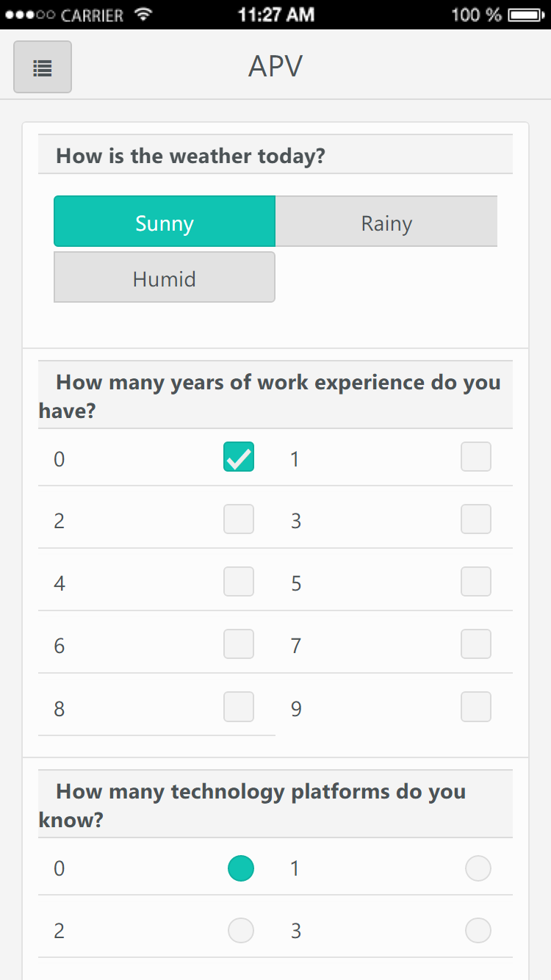Pick the Humid weather button
Screen dimensions: 551x980
coord(165,278)
